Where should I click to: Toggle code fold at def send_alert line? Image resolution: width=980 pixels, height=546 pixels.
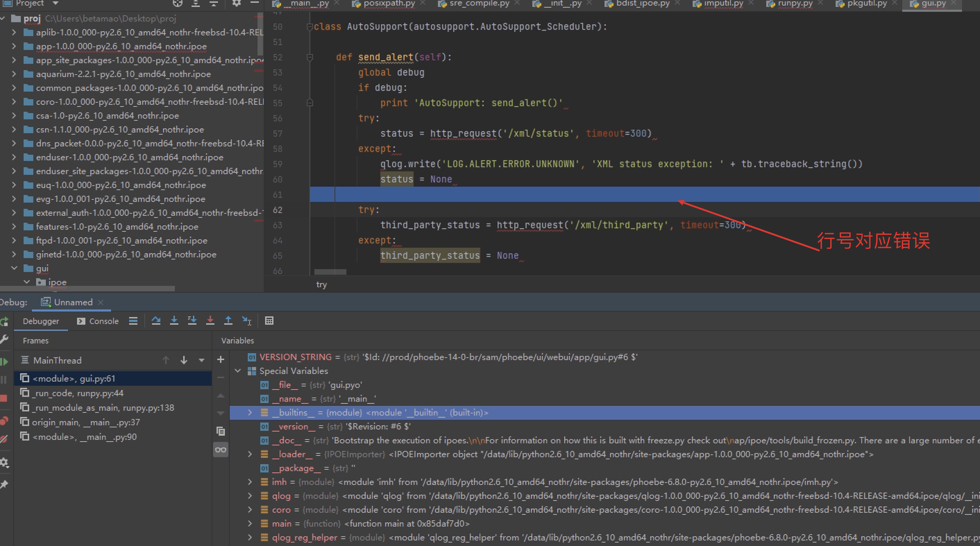[310, 58]
